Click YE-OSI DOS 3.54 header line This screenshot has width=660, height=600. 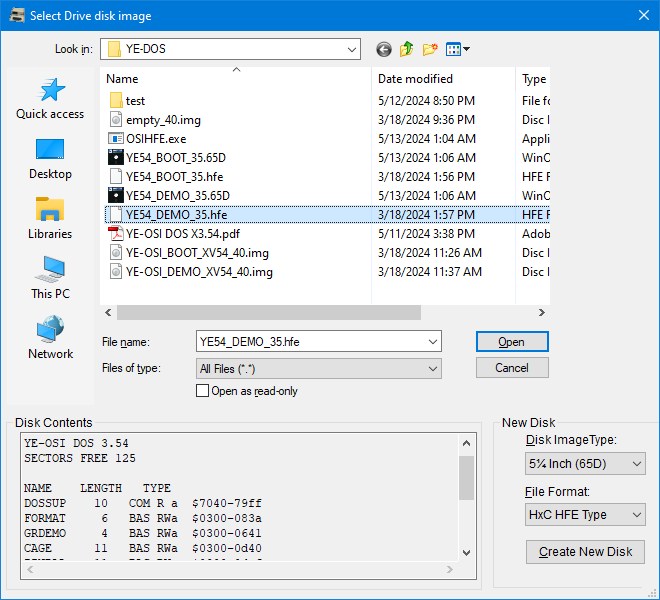[76, 443]
